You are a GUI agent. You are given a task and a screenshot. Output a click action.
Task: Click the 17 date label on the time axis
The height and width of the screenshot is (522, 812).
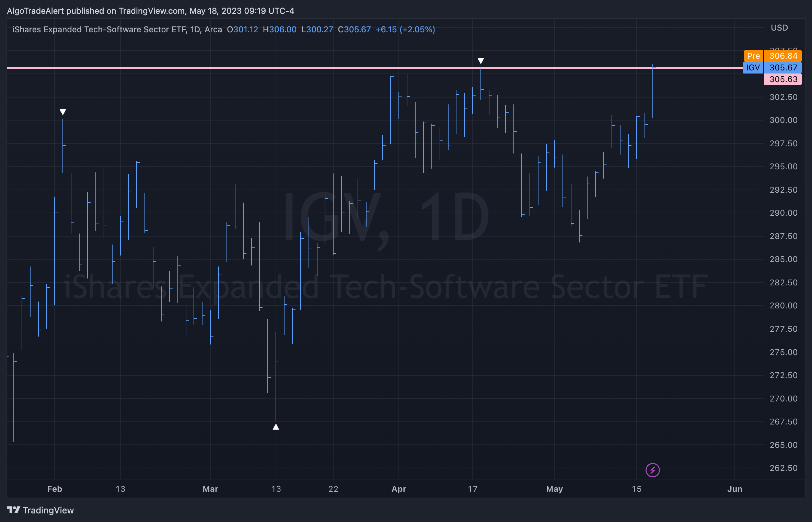[473, 489]
